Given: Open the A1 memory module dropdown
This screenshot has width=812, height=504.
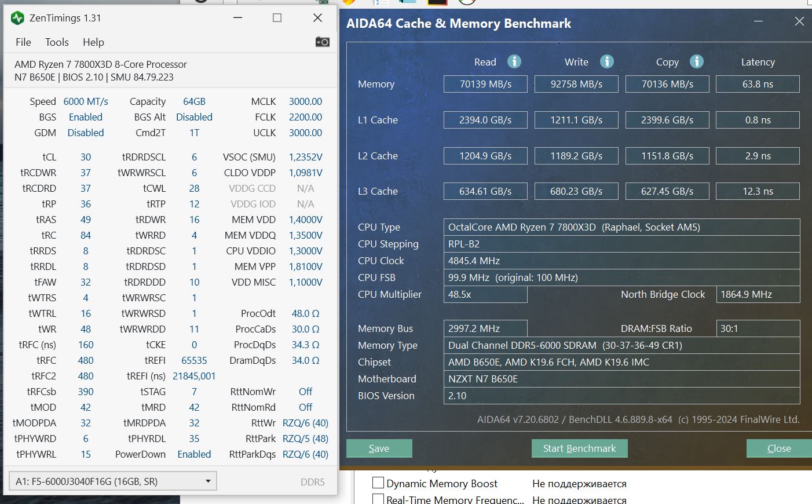Looking at the screenshot, I should point(113,481).
